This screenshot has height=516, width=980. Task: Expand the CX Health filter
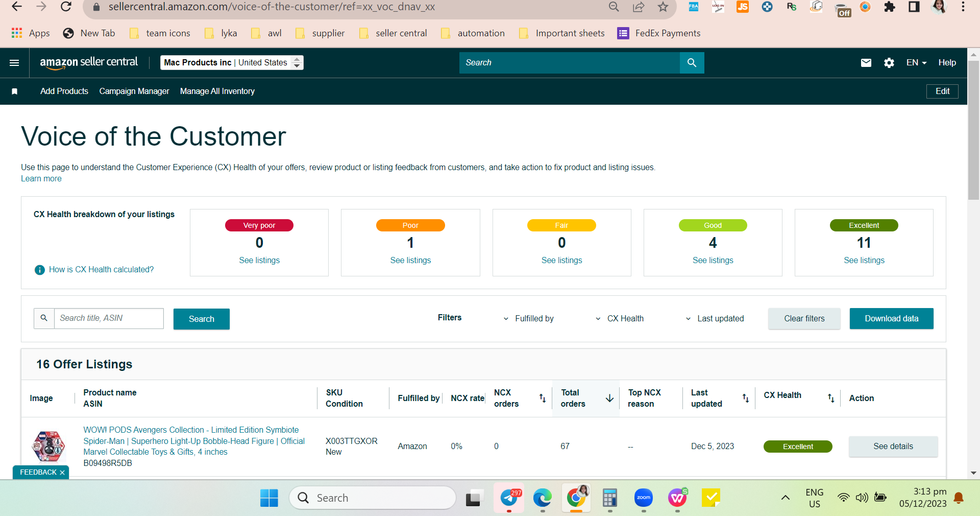(620, 319)
